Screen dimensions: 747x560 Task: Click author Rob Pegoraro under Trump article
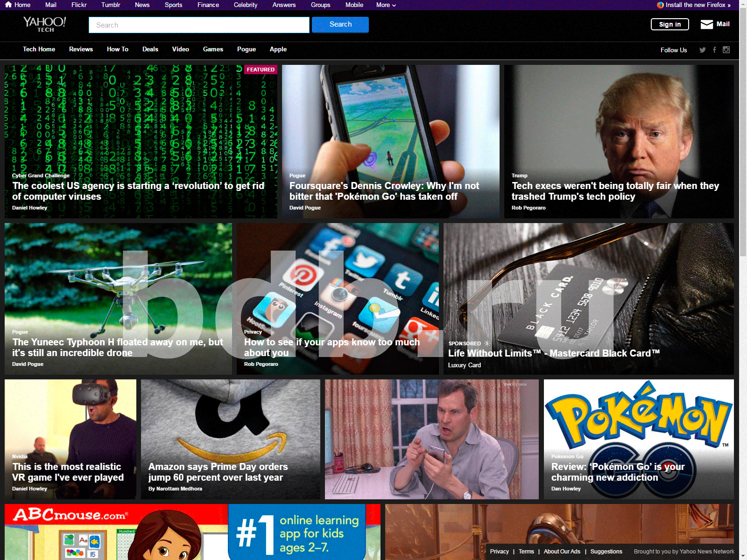pyautogui.click(x=529, y=208)
